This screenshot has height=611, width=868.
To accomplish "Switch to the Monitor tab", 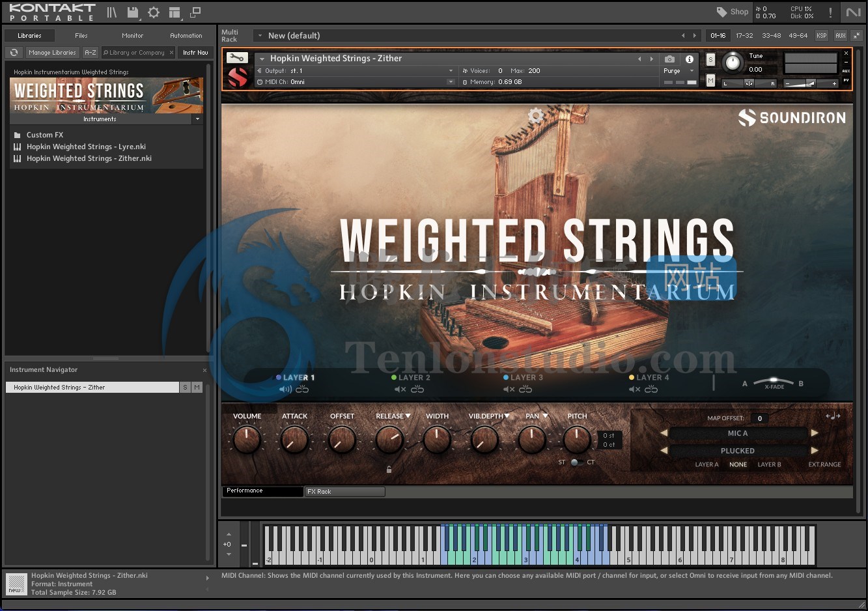I will pos(133,36).
